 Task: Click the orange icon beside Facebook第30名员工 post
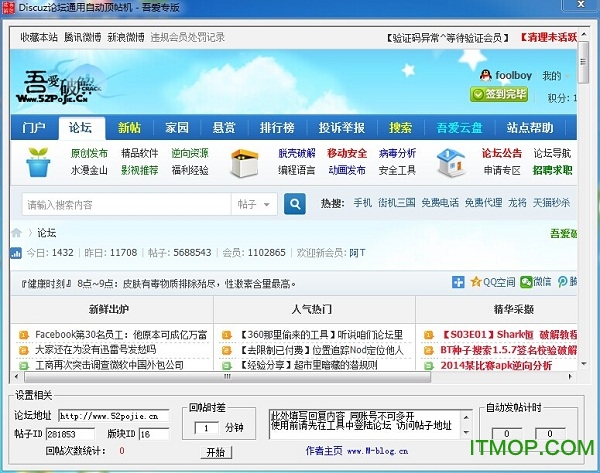point(24,335)
